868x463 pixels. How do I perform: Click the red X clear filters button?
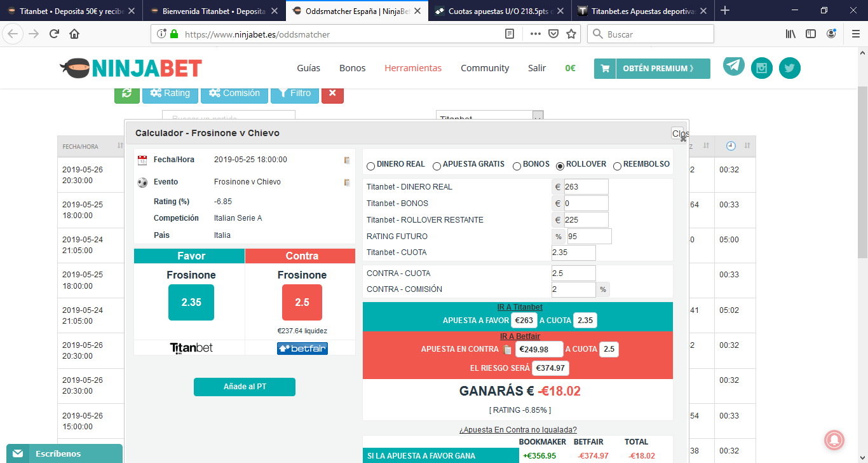(x=332, y=93)
